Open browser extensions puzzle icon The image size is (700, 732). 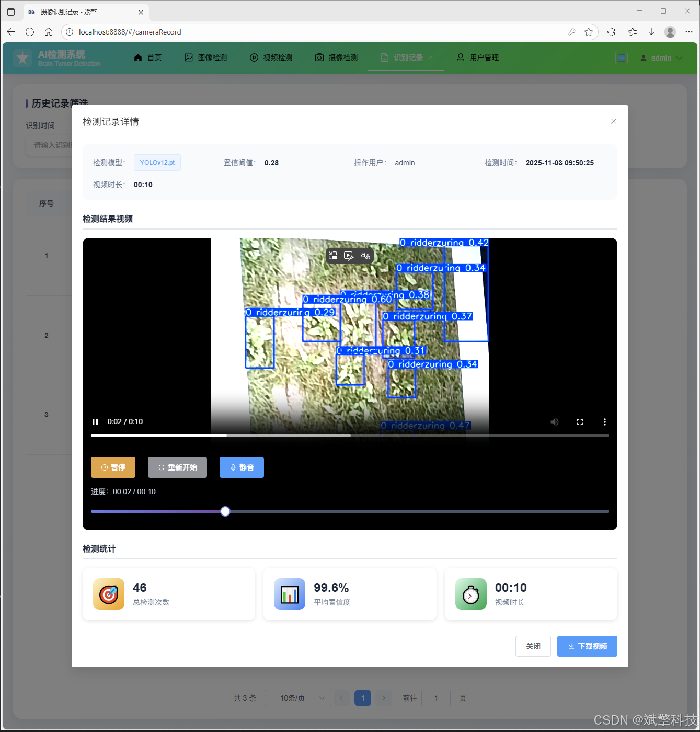(611, 32)
